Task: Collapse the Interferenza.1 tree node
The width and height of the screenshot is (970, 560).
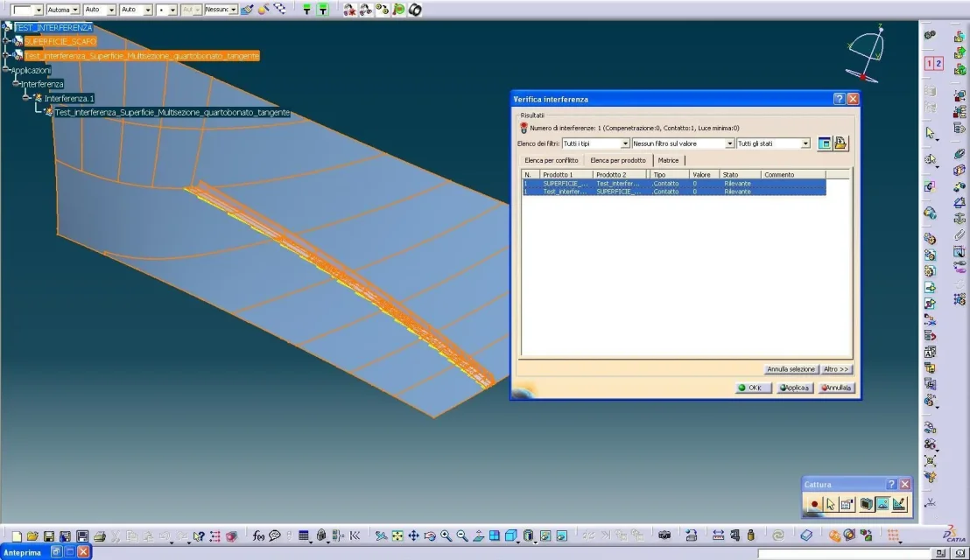Action: click(26, 98)
